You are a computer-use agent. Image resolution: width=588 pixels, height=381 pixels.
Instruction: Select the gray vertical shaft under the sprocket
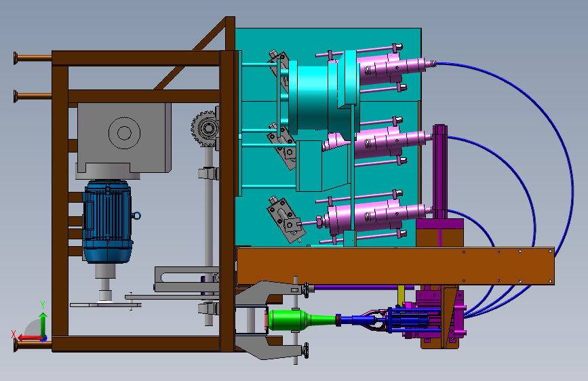pyautogui.click(x=209, y=236)
